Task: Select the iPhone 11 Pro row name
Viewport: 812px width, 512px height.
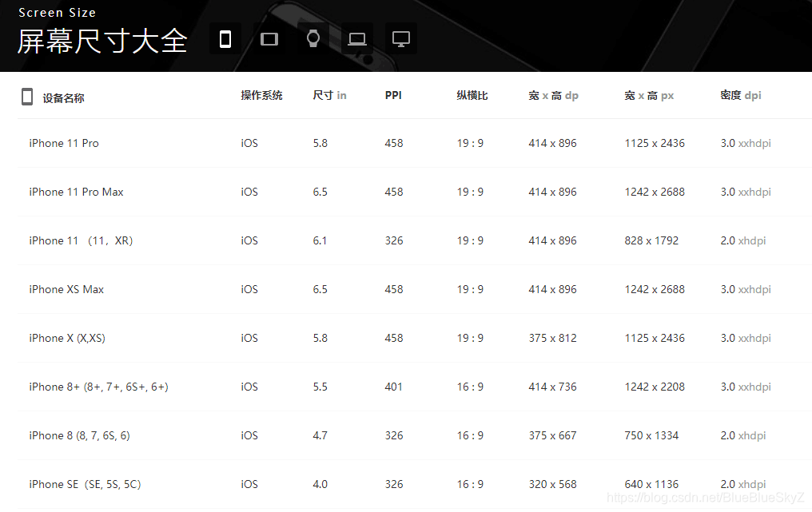Action: pos(64,143)
